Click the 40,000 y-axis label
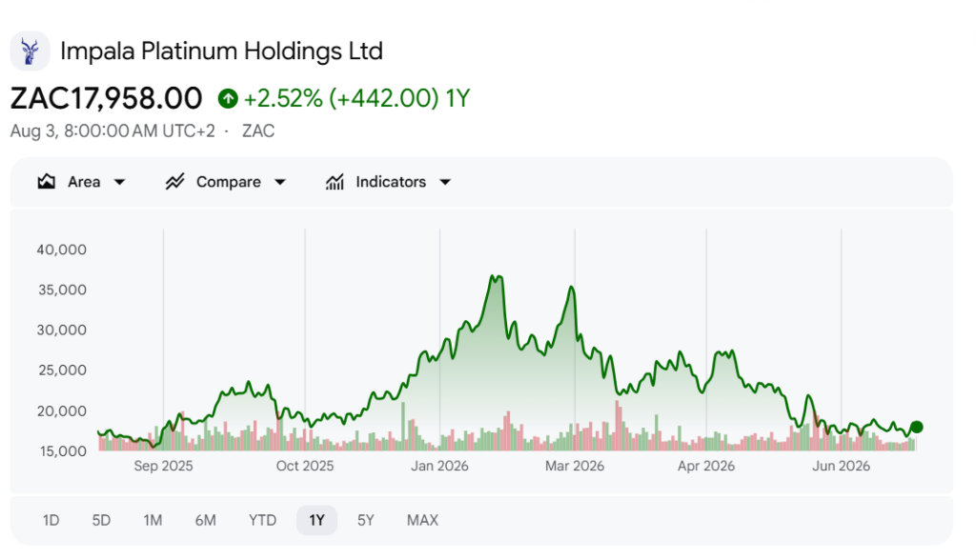The image size is (976, 560). tap(62, 250)
